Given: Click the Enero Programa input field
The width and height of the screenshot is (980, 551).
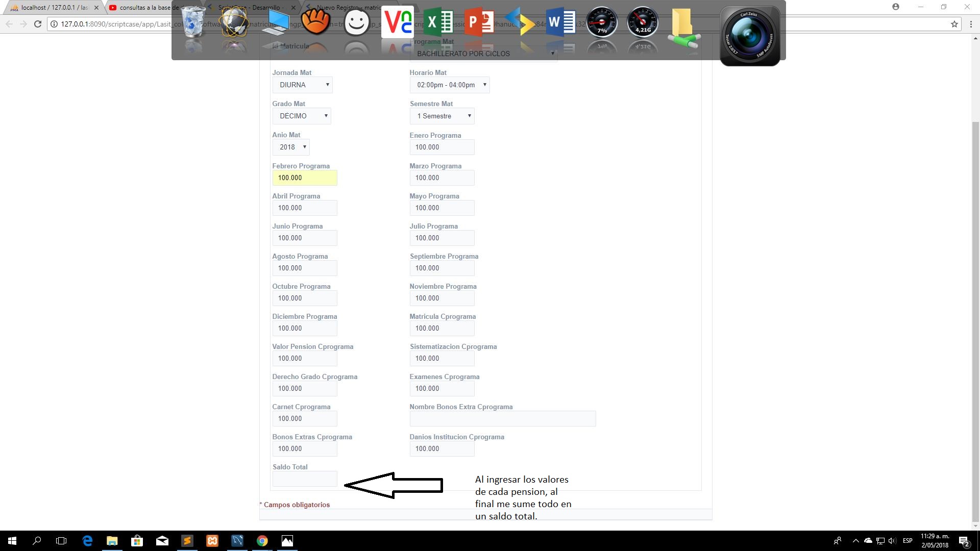Looking at the screenshot, I should coord(442,147).
